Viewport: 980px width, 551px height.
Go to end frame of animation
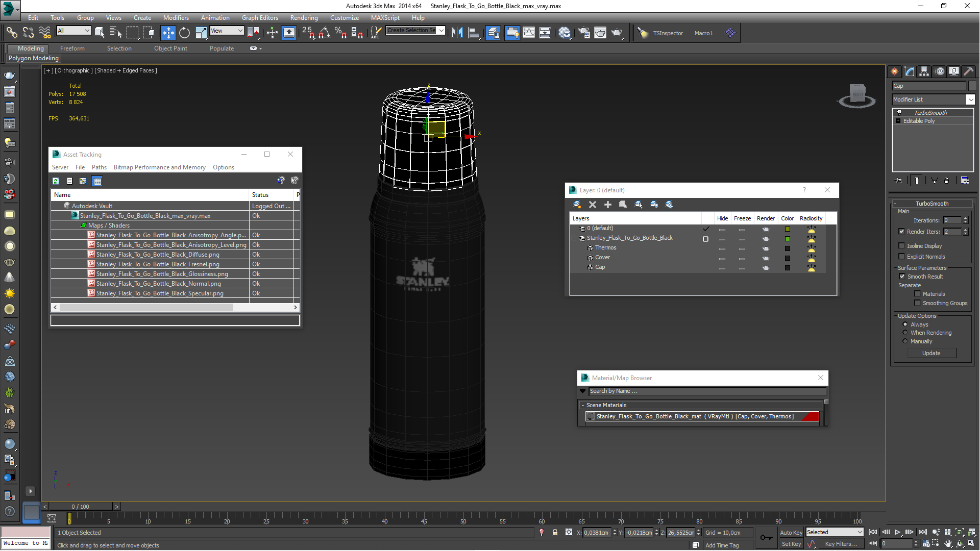point(922,532)
